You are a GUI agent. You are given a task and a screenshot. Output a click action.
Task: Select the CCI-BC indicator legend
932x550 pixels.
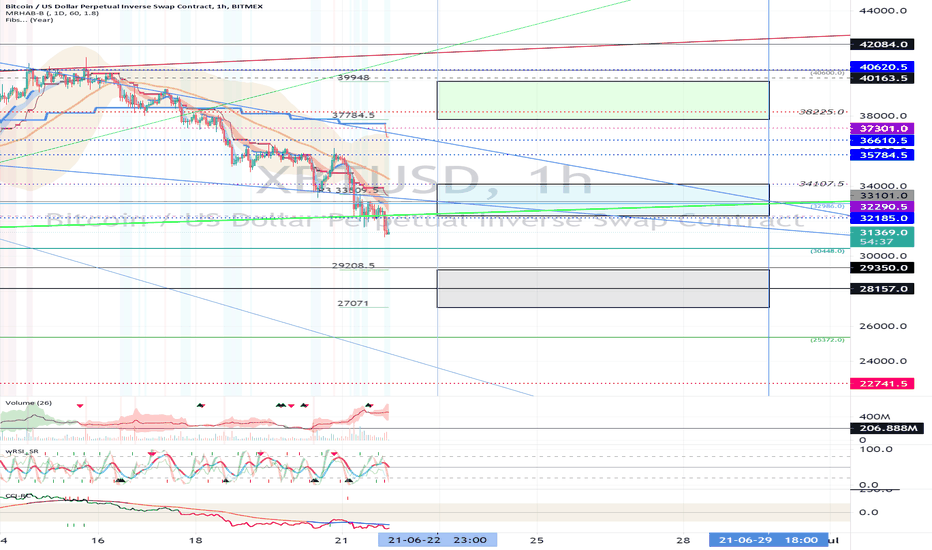pos(17,495)
